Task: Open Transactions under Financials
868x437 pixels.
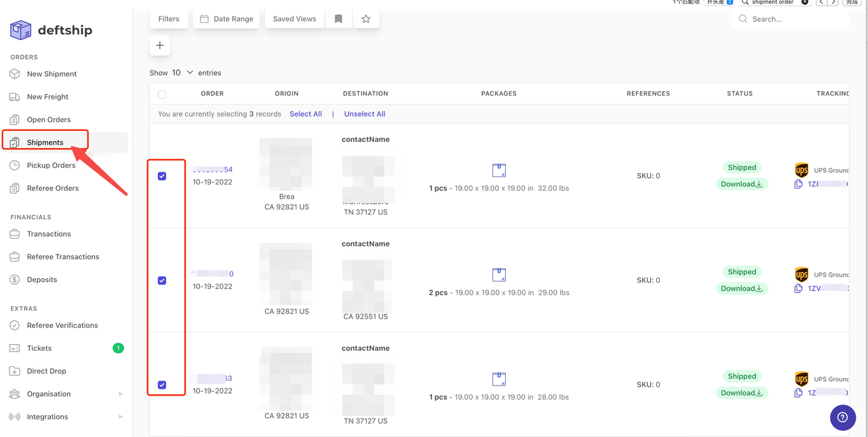Action: click(x=49, y=234)
